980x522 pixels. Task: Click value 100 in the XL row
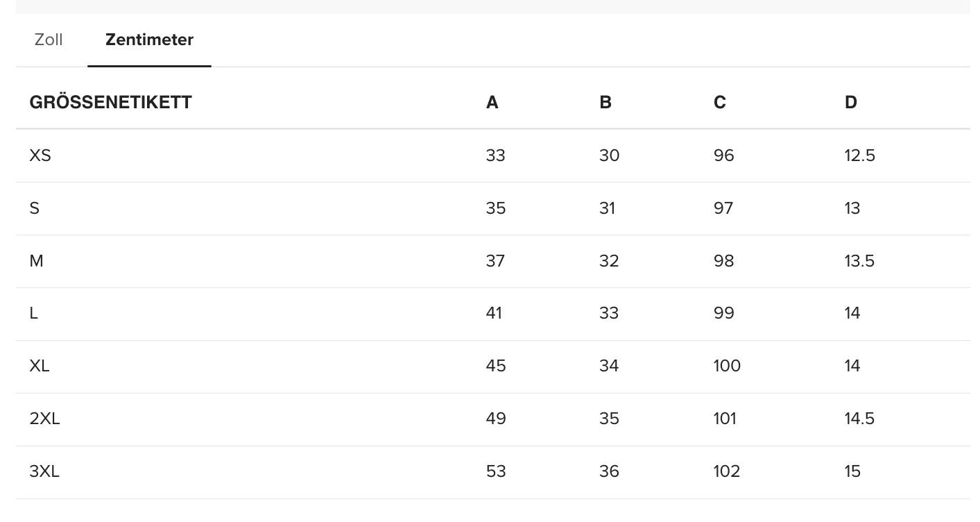(x=727, y=366)
